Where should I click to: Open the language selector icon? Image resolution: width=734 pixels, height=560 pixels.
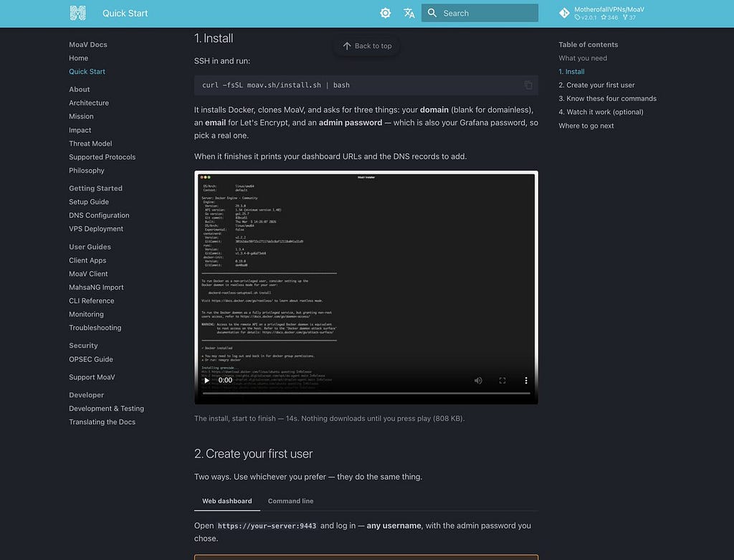point(409,13)
